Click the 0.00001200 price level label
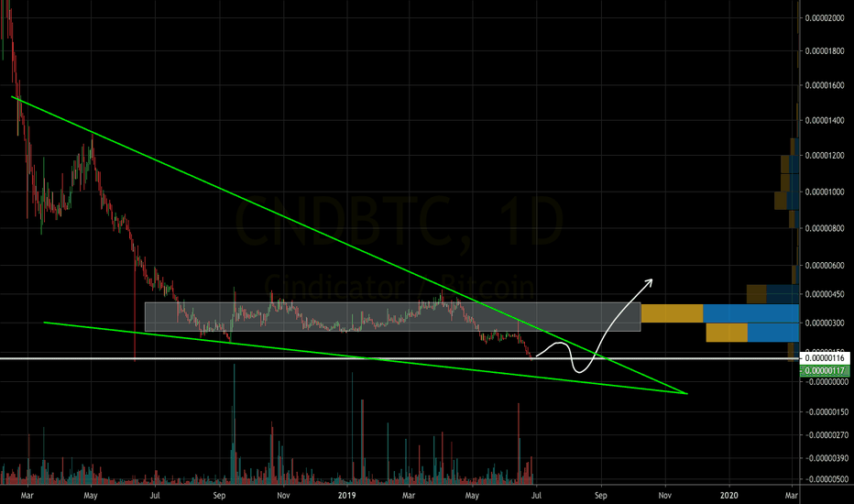This screenshot has height=504, width=854. pyautogui.click(x=825, y=156)
